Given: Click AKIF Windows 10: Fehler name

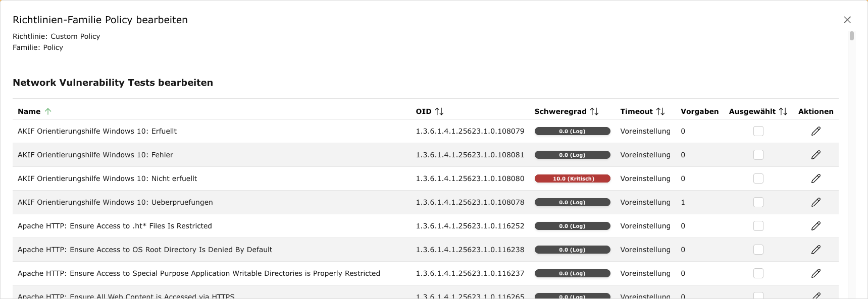Looking at the screenshot, I should (x=95, y=155).
